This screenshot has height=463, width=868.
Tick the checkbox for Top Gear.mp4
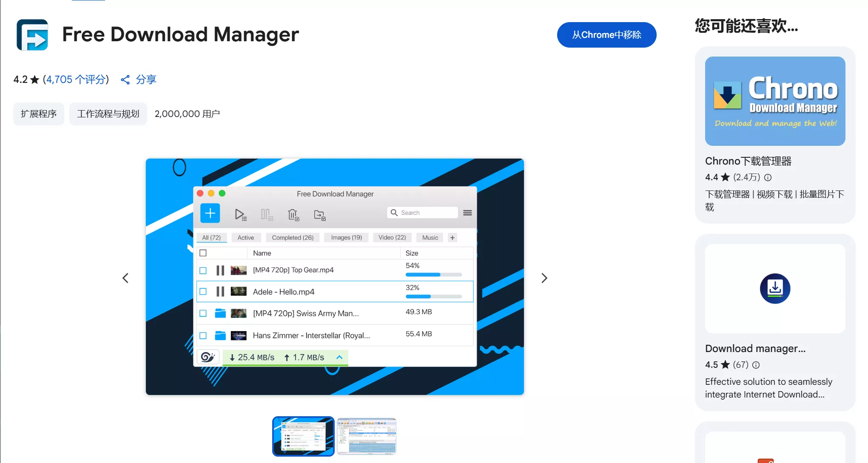coord(203,270)
